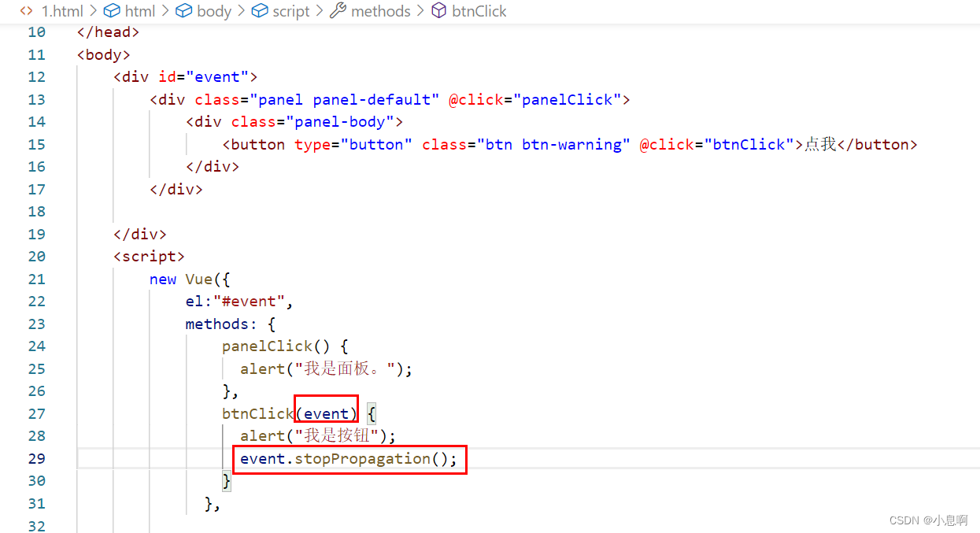Click the closing </head> tag
The image size is (980, 533).
(109, 32)
